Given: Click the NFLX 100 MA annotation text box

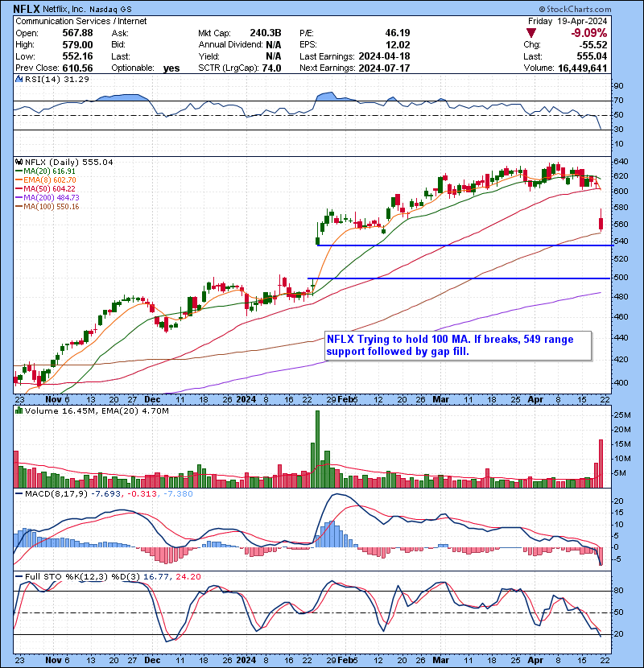Looking at the screenshot, I should (x=458, y=345).
